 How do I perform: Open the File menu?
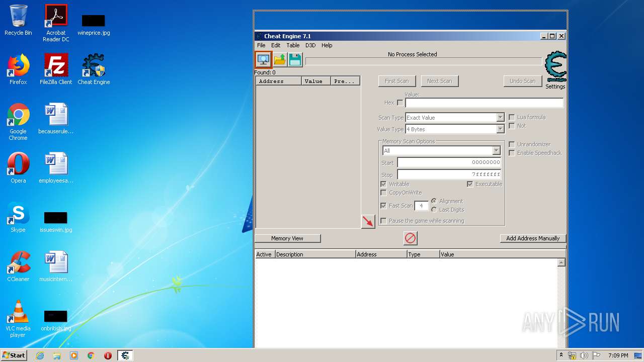point(261,45)
